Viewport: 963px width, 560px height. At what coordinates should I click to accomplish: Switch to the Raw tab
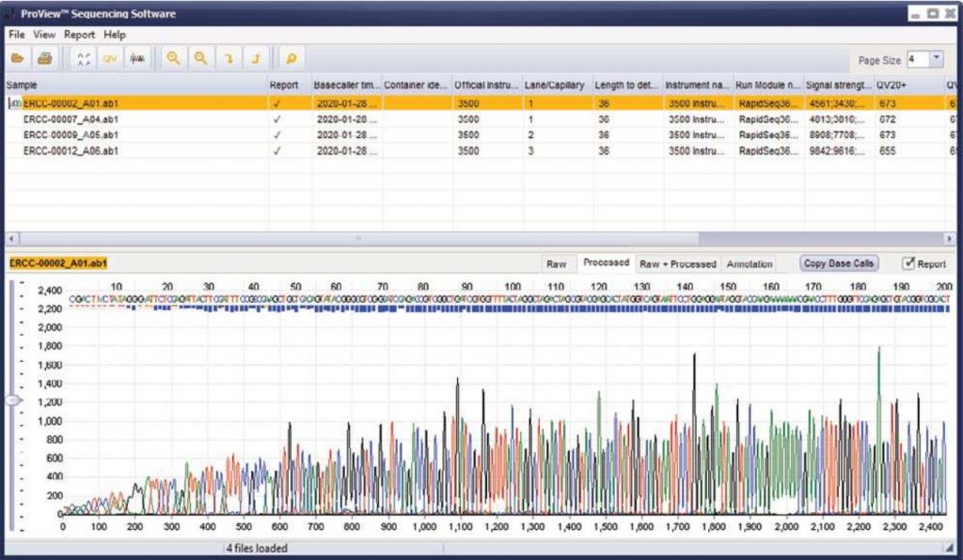[557, 264]
